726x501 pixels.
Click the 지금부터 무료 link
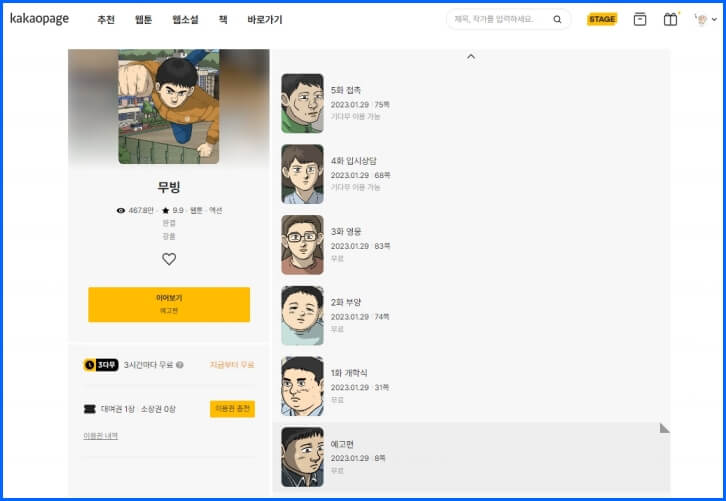pyautogui.click(x=232, y=365)
